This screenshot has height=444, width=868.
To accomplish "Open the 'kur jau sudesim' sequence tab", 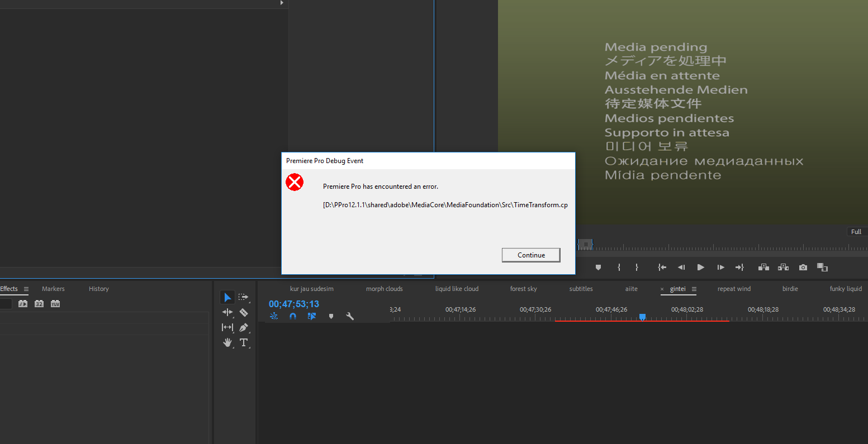I will click(x=312, y=289).
